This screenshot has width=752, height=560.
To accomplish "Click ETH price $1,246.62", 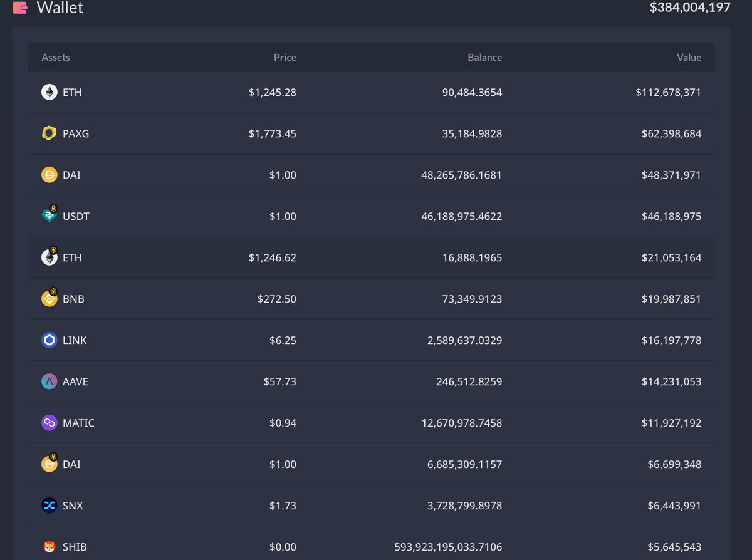I will (273, 257).
